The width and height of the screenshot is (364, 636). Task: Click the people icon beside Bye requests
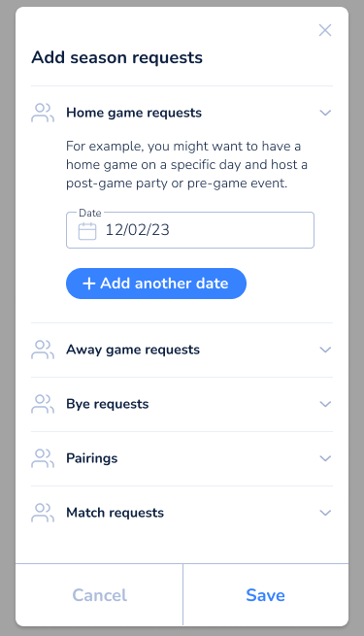coord(43,404)
